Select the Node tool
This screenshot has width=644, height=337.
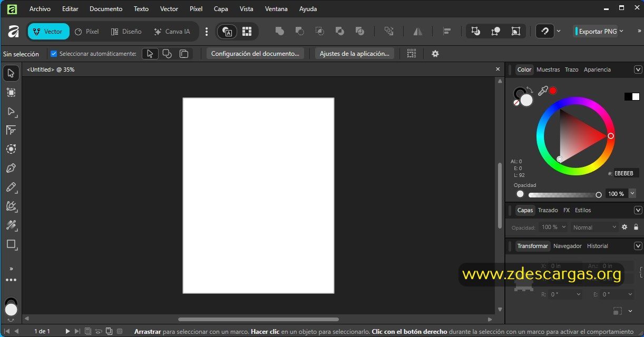[x=11, y=112]
